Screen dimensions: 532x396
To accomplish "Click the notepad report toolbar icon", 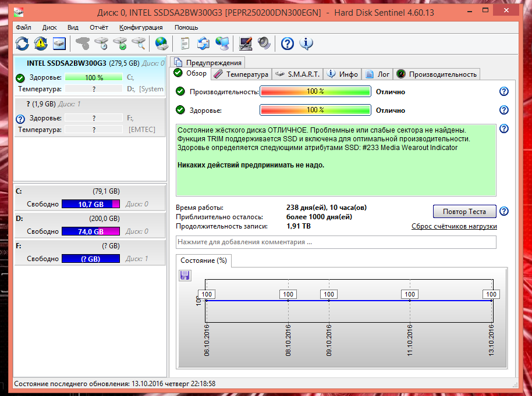I will point(185,43).
